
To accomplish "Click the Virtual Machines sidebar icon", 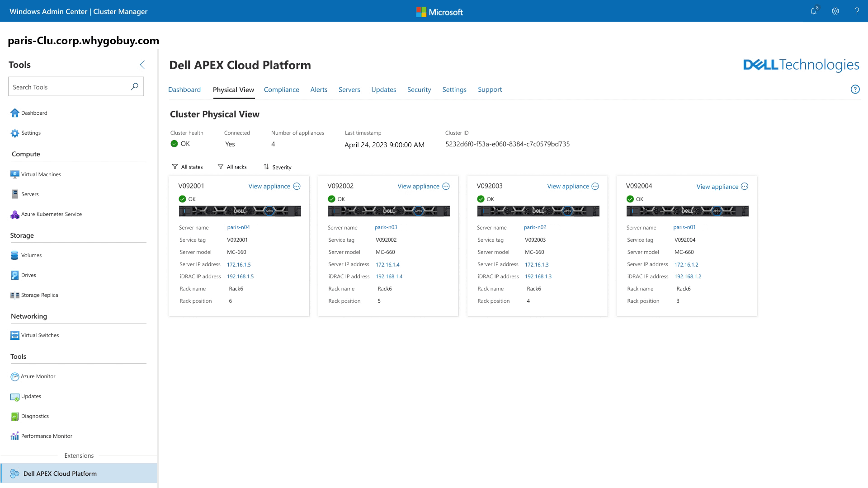I will click(15, 174).
